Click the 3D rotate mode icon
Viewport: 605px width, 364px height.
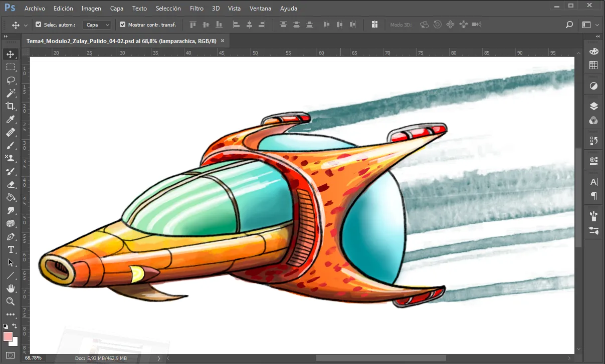425,25
